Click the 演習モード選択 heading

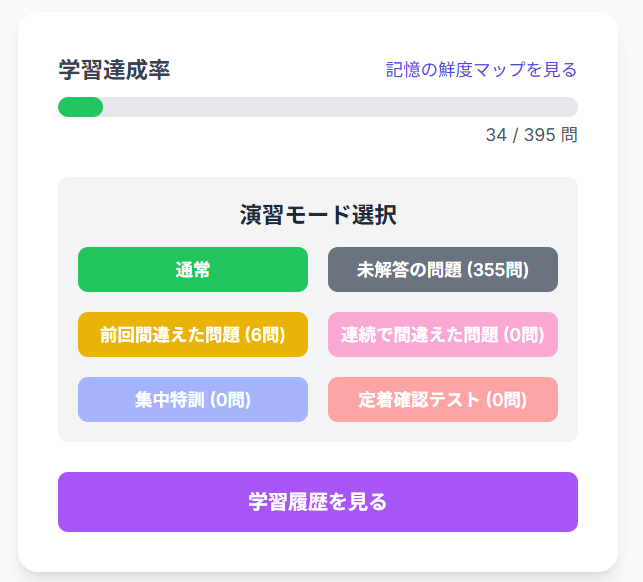click(318, 214)
